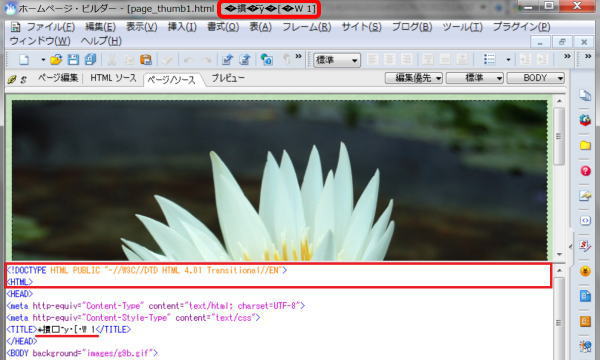
Task: Click the yellow folder icon in sidebar
Action: tap(585, 145)
